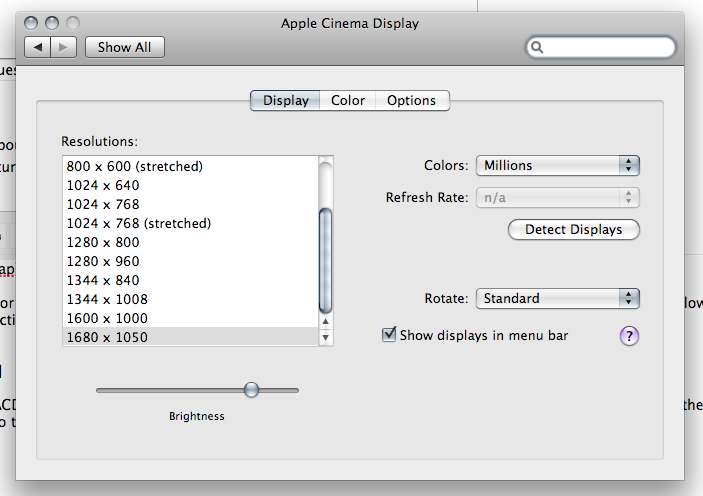Select 1344 x 1008 resolution

point(191,299)
